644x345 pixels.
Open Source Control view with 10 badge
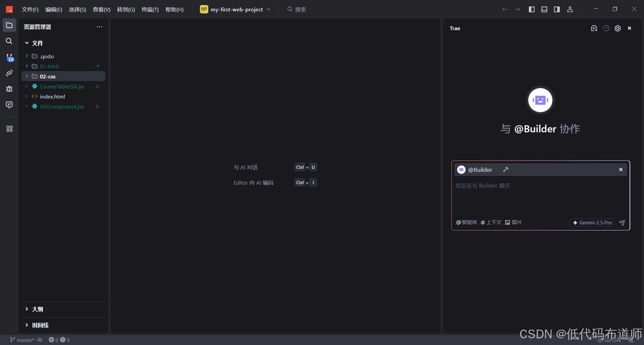coord(9,57)
